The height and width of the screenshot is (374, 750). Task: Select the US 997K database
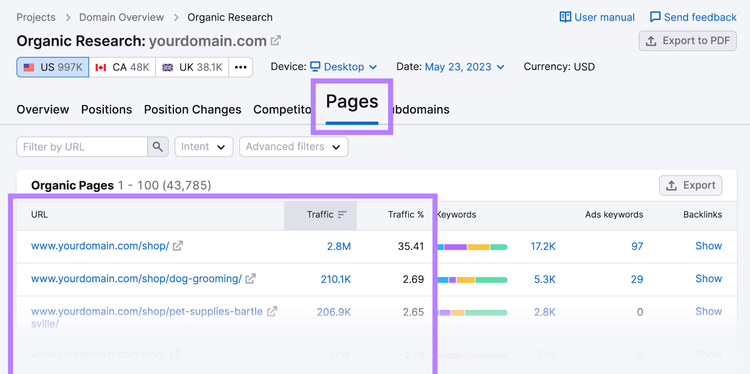coord(53,67)
